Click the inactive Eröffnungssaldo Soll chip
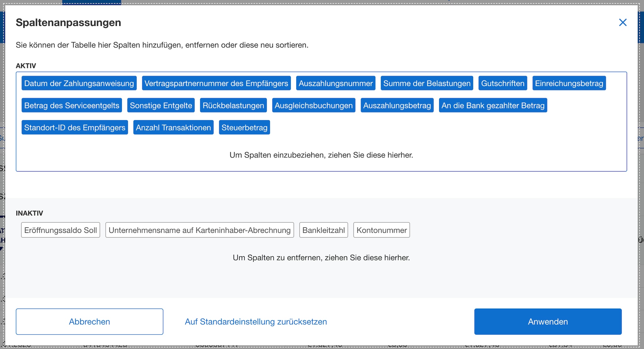 pyautogui.click(x=60, y=230)
